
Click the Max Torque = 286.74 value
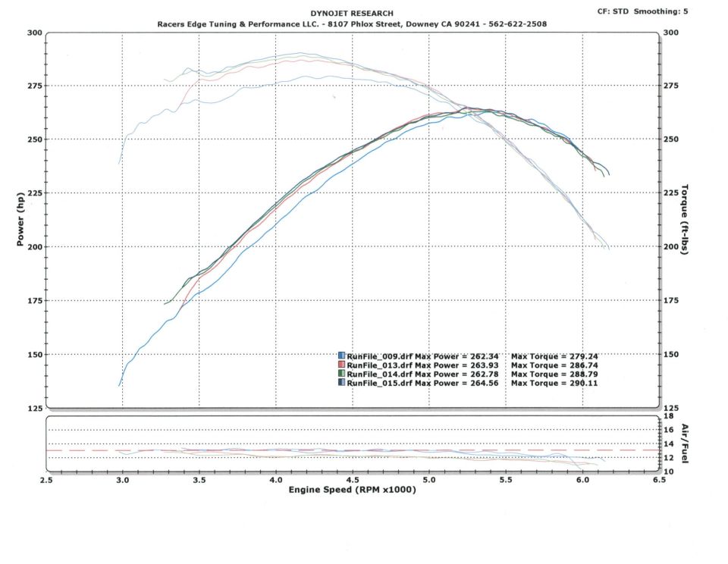point(554,365)
